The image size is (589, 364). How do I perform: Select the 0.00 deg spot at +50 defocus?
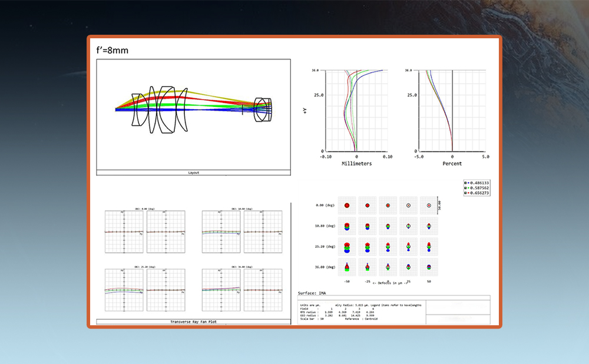[429, 206]
